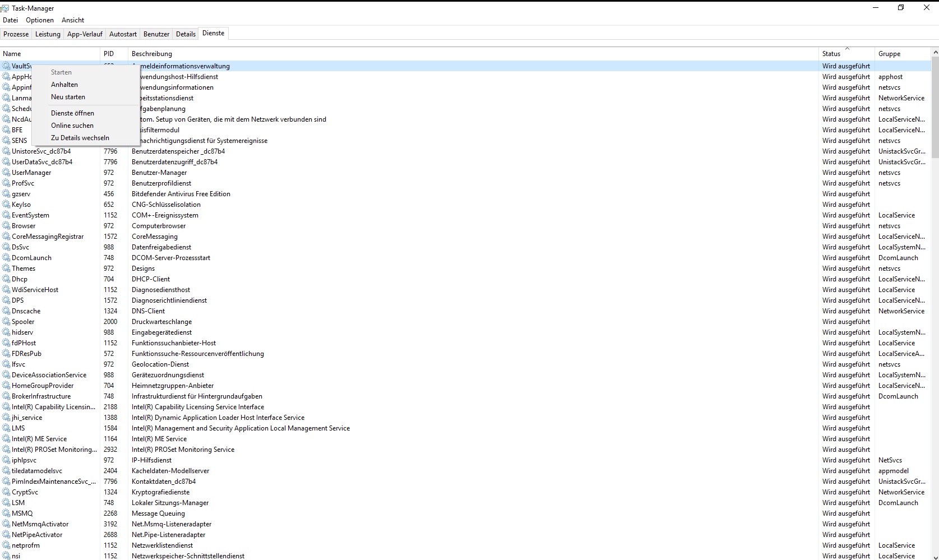Image resolution: width=939 pixels, height=560 pixels.
Task: Click the gear icon beside FDResPub
Action: pyautogui.click(x=6, y=354)
